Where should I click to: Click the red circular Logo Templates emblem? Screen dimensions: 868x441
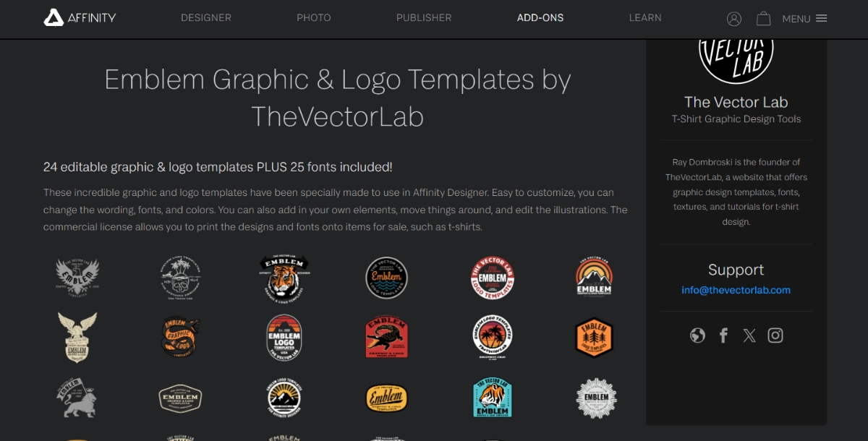[x=492, y=278]
